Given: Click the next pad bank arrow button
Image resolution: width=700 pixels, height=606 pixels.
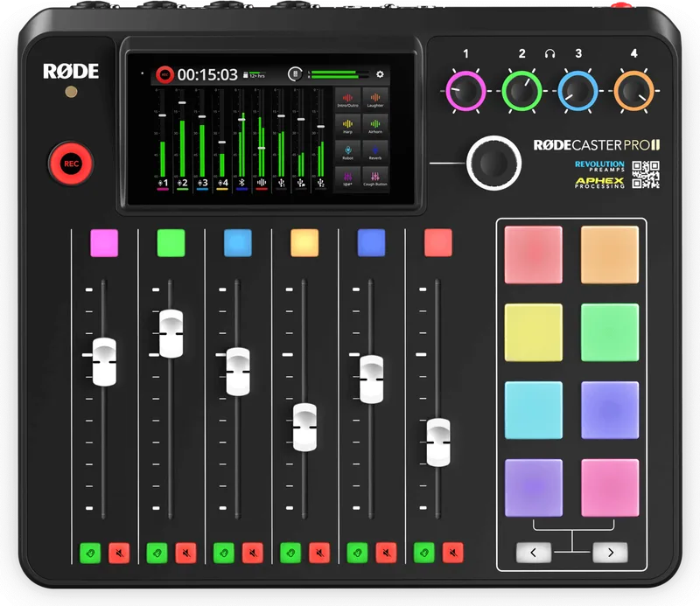Looking at the screenshot, I should coord(610,553).
